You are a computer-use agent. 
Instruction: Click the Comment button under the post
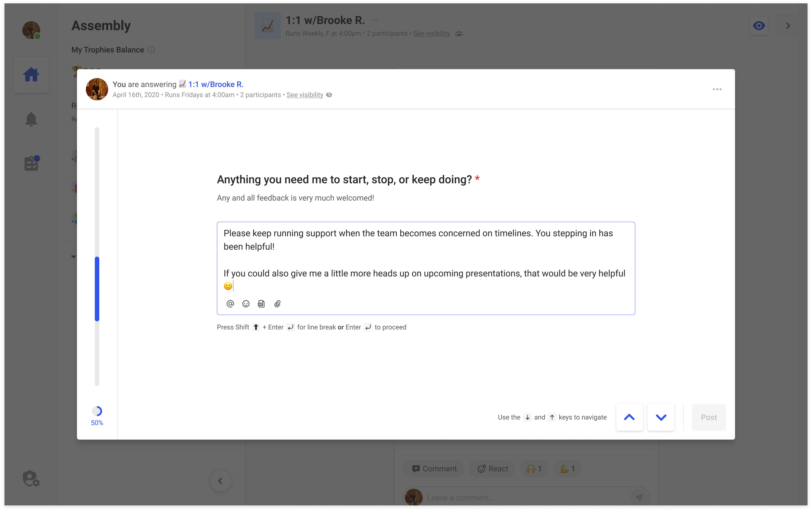point(434,469)
